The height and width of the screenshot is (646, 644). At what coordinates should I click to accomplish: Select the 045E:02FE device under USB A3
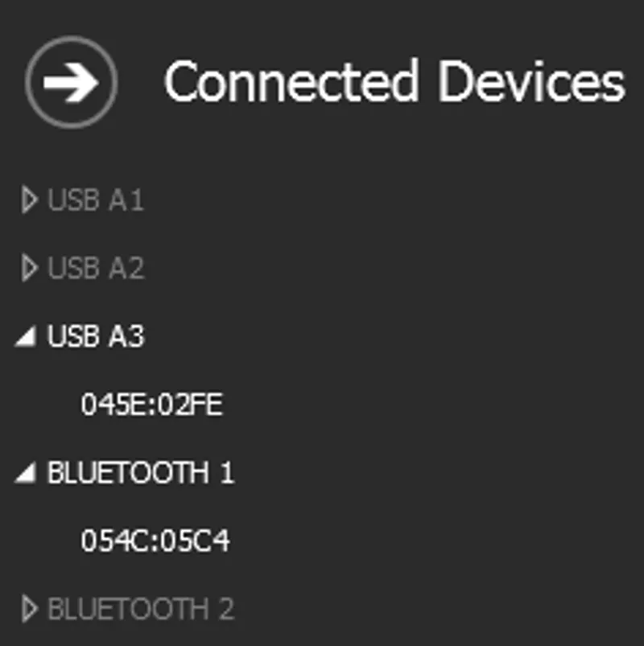(x=153, y=406)
